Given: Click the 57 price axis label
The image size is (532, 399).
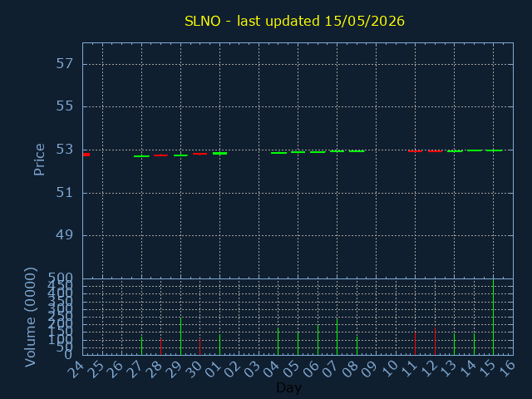Looking at the screenshot, I should tap(65, 64).
